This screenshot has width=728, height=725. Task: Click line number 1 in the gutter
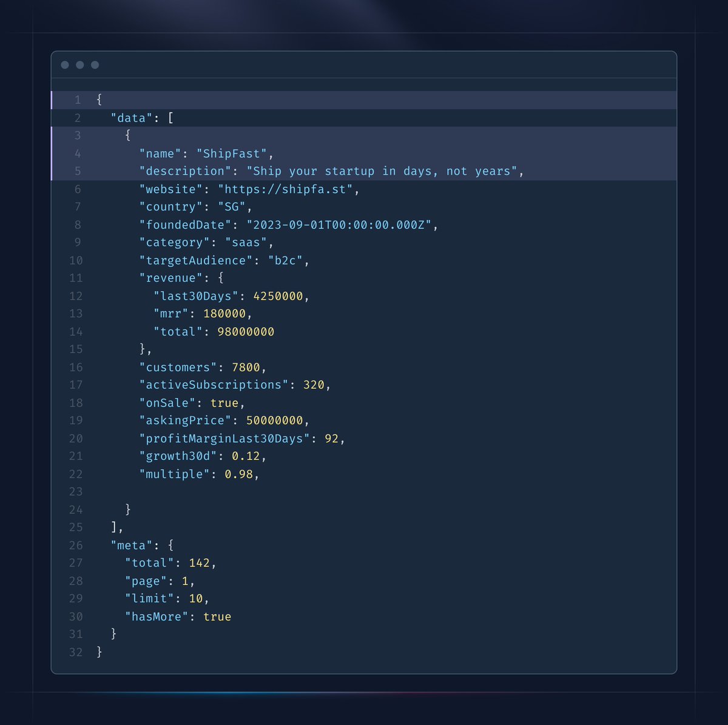click(x=78, y=100)
